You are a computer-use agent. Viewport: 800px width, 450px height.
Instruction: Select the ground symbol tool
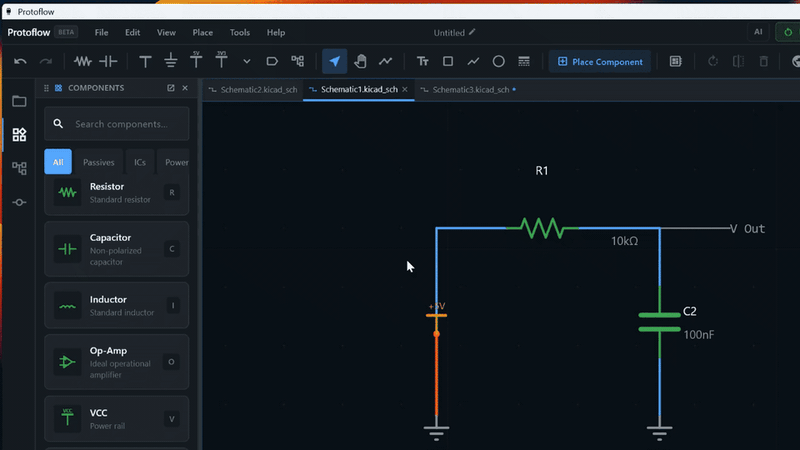pos(171,62)
